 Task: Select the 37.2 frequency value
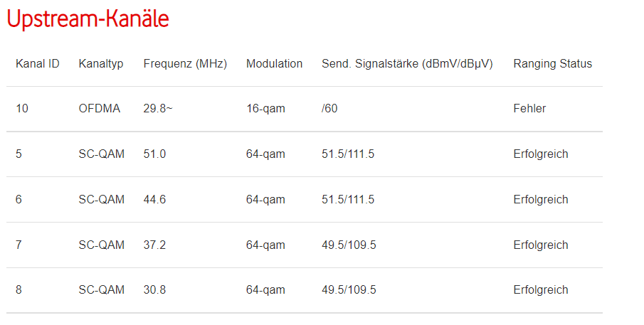point(154,245)
